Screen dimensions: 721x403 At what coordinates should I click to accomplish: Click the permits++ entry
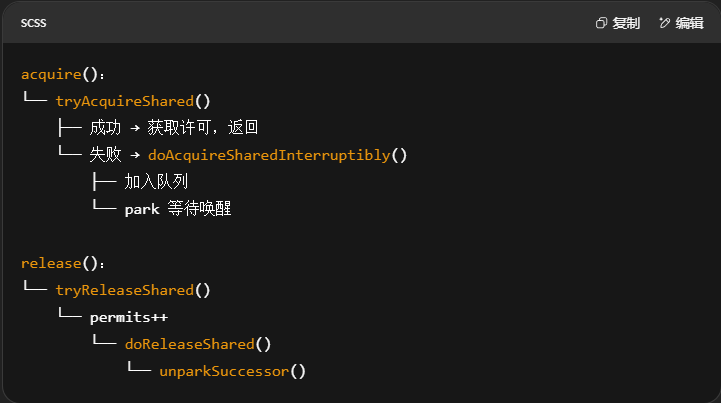(x=129, y=317)
